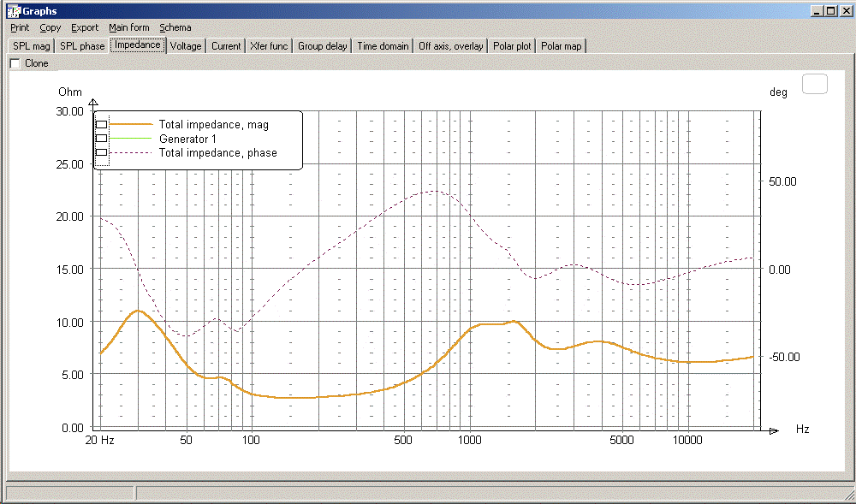
Task: Maximize the Graphs window
Action: tap(831, 10)
